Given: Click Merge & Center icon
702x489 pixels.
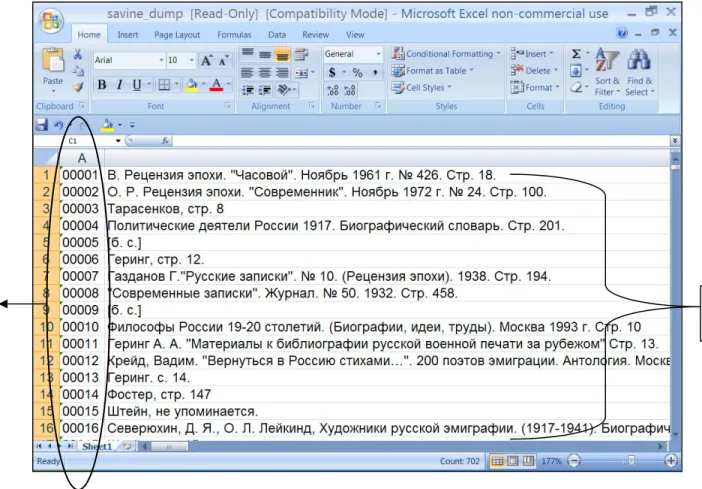Looking at the screenshot, I should (x=302, y=73).
